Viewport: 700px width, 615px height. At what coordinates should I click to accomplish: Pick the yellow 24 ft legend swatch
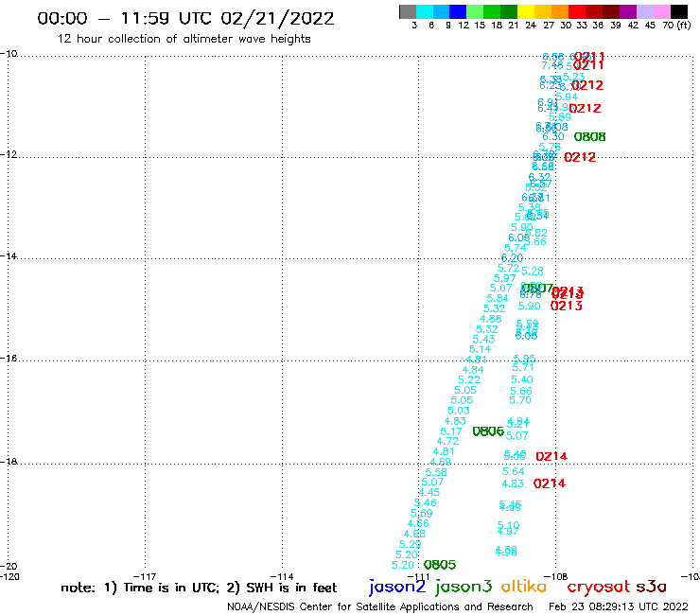point(526,12)
